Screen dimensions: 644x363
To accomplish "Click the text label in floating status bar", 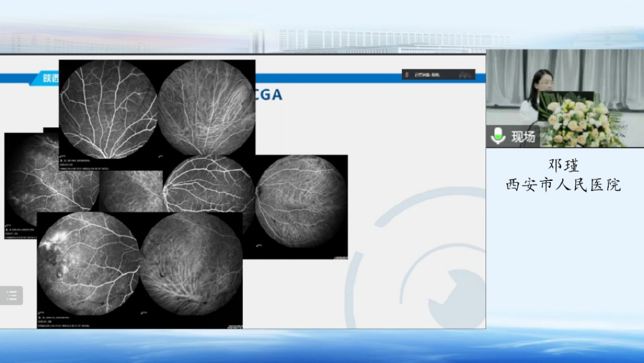I will point(426,75).
